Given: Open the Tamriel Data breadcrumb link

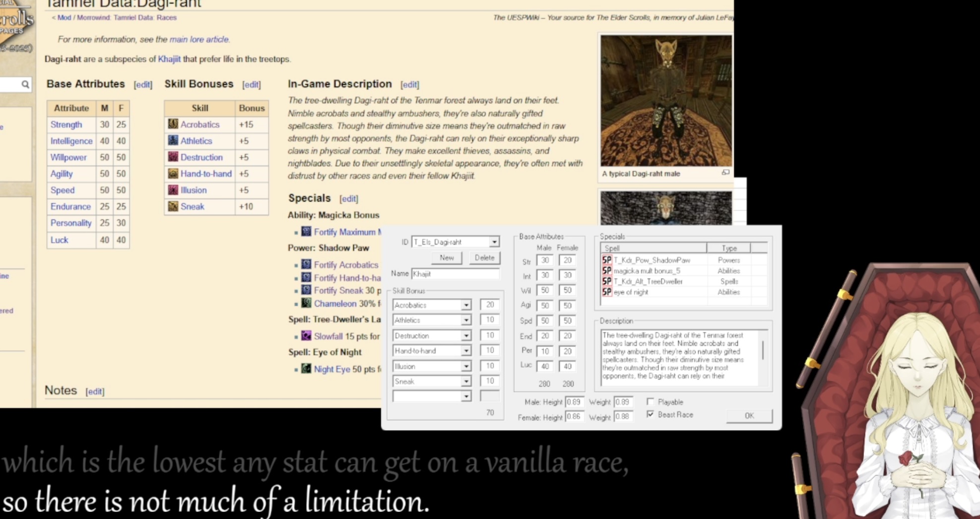Looking at the screenshot, I should coord(133,17).
